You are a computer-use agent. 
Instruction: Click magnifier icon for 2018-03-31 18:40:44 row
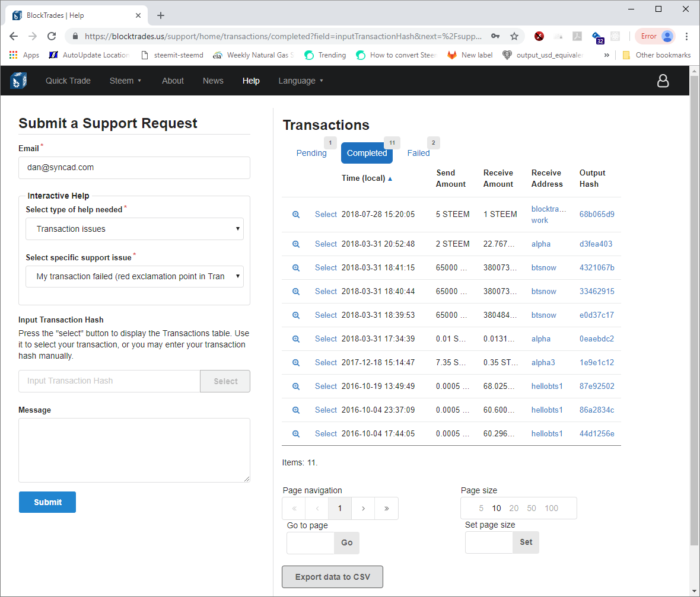click(x=296, y=291)
